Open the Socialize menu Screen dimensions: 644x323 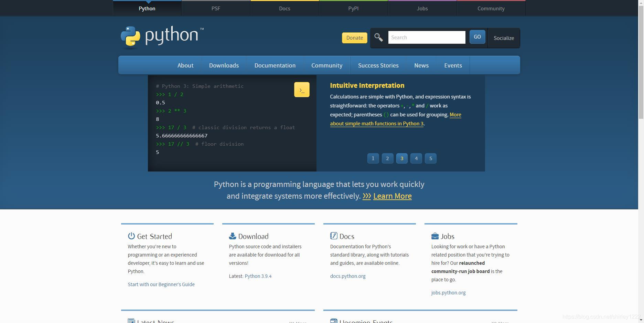coord(503,38)
